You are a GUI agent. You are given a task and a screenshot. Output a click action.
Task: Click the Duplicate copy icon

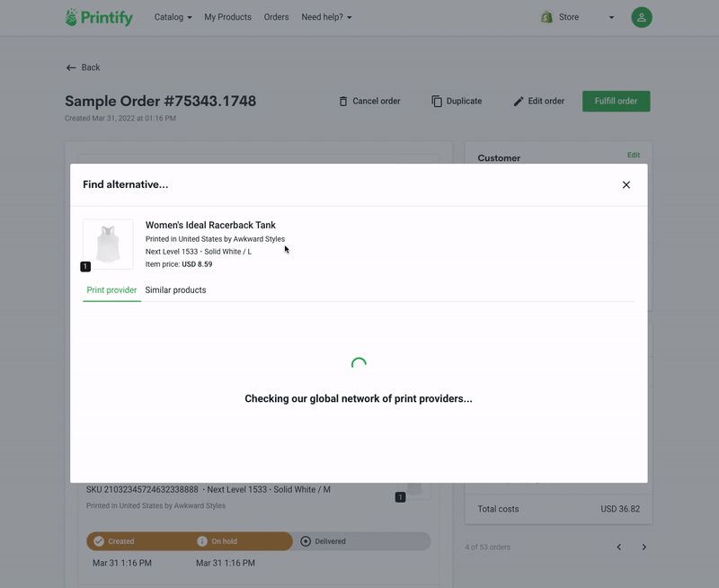point(437,102)
